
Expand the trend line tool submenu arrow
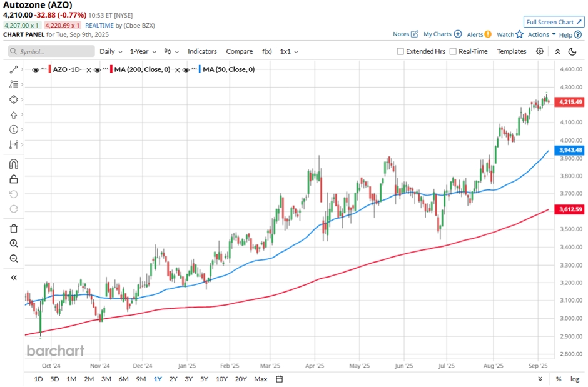[x=23, y=69]
